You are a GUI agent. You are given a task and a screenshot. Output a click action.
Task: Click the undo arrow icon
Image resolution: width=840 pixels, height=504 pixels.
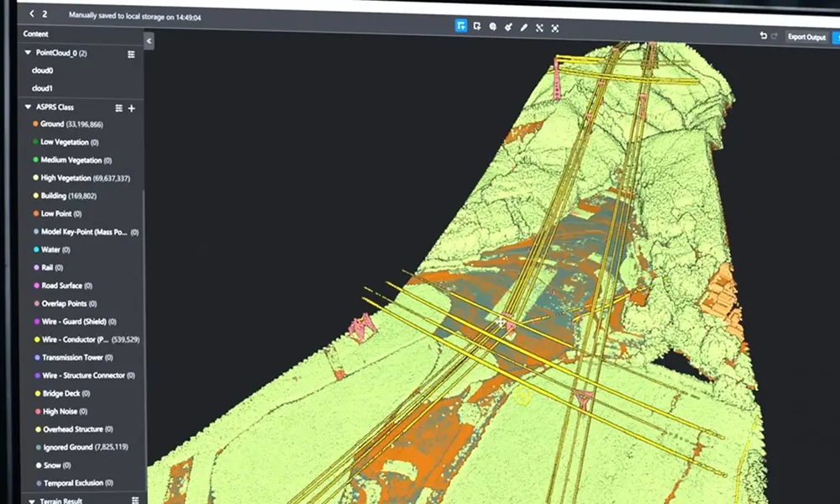click(x=763, y=36)
